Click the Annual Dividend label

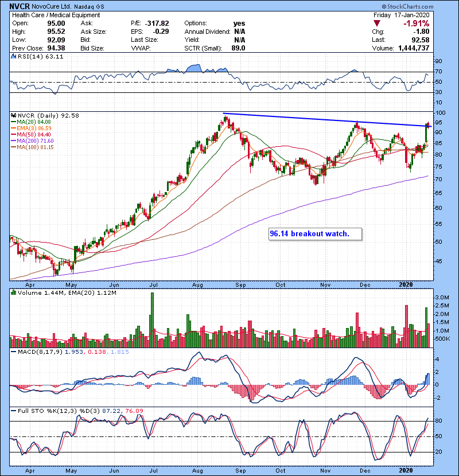pos(208,32)
